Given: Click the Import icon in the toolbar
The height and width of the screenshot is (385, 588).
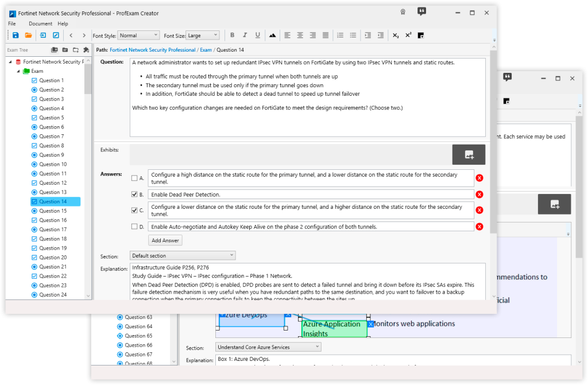Looking at the screenshot, I should (43, 35).
